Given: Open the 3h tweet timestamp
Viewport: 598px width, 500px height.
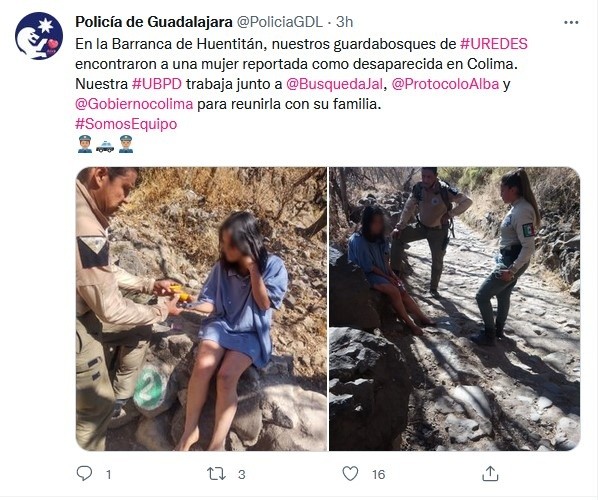Looking at the screenshot, I should 344,22.
